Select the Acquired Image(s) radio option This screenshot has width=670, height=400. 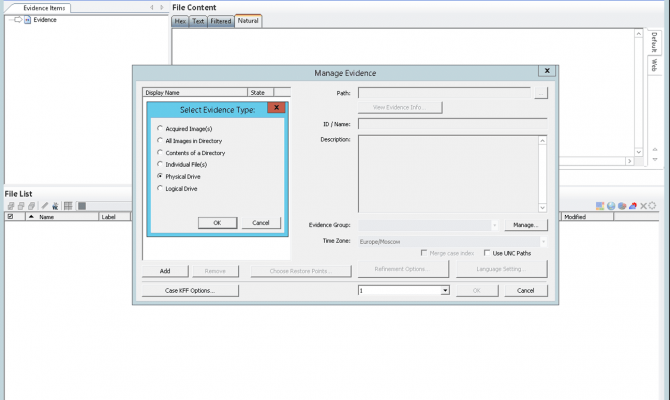click(x=160, y=128)
